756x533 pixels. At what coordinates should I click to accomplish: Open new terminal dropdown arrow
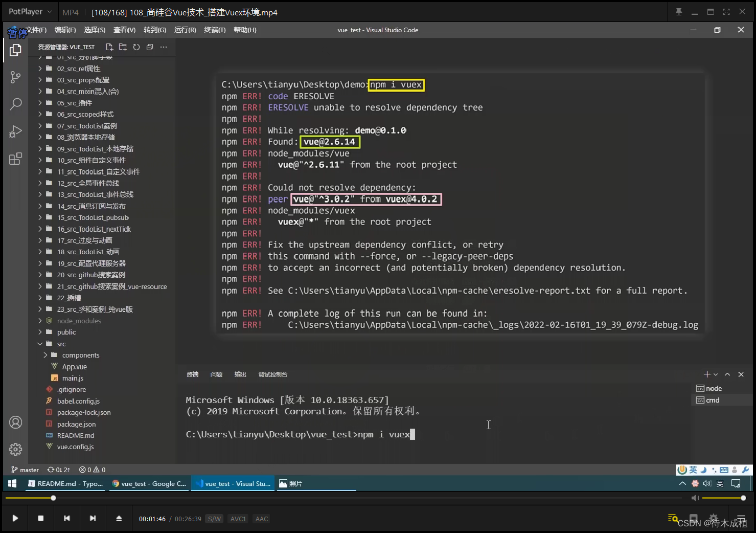pos(716,374)
